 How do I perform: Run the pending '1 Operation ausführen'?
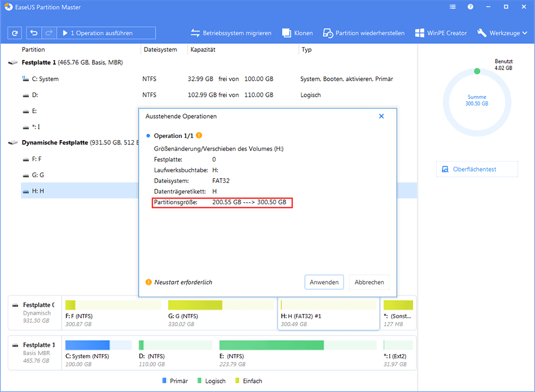tap(106, 33)
